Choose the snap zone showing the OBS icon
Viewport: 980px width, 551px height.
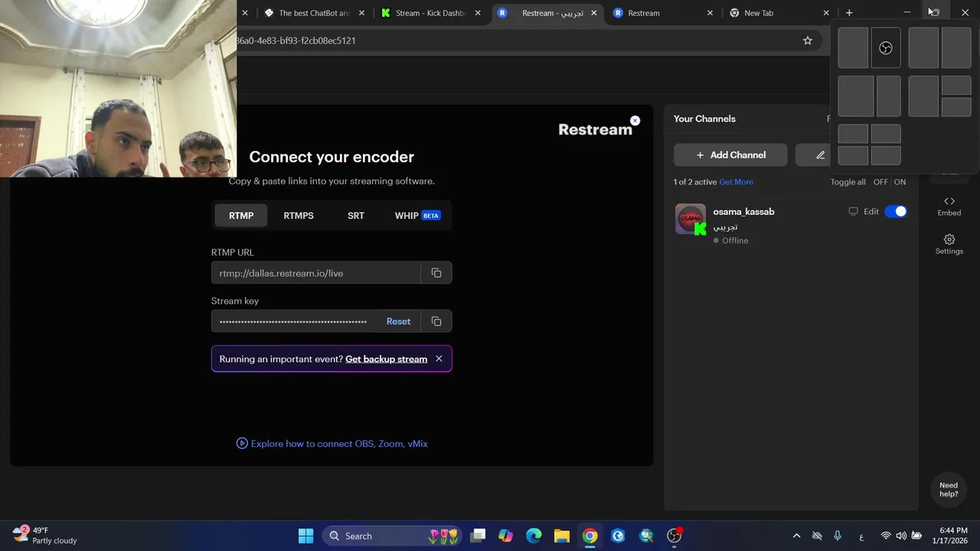point(886,48)
